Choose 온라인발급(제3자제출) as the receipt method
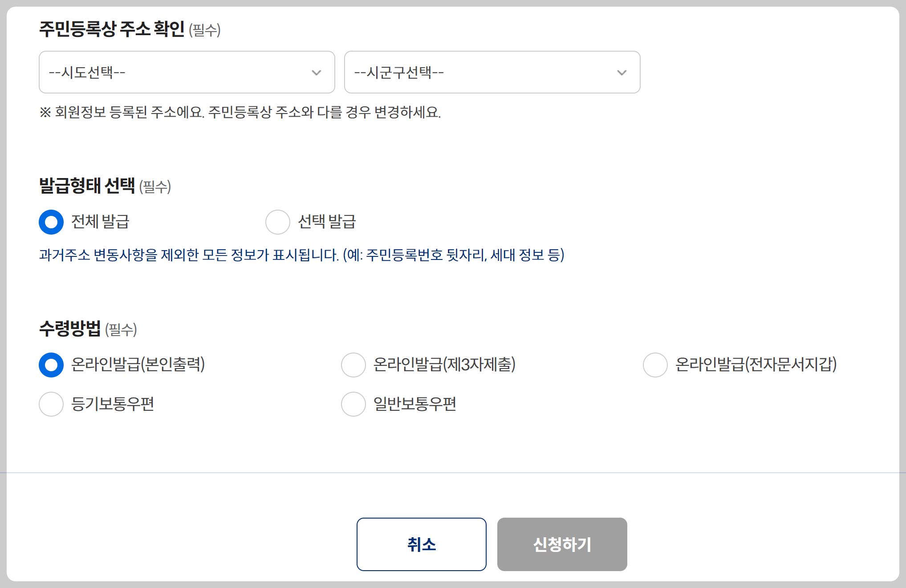 pos(353,365)
